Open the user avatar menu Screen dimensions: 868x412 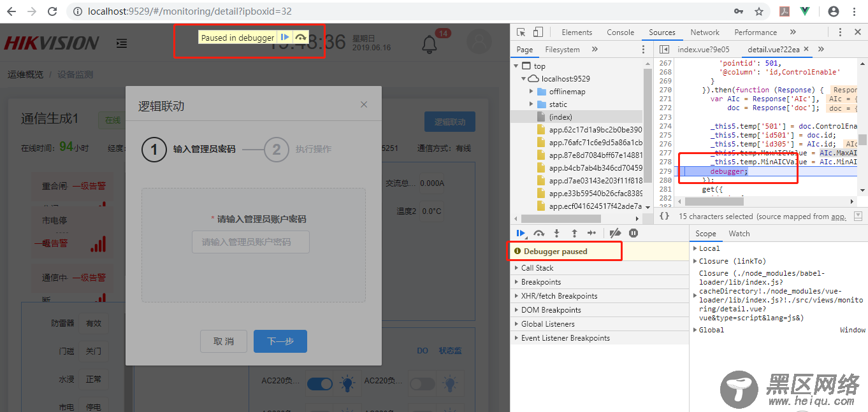point(479,42)
